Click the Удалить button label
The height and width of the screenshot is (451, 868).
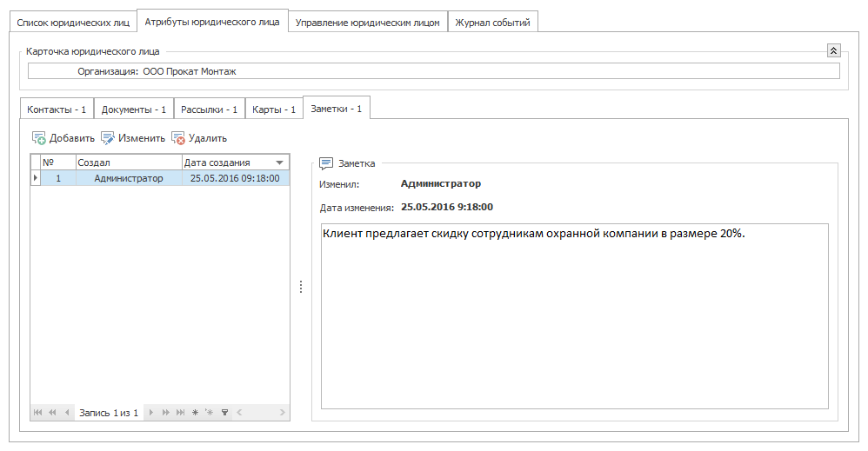click(208, 138)
